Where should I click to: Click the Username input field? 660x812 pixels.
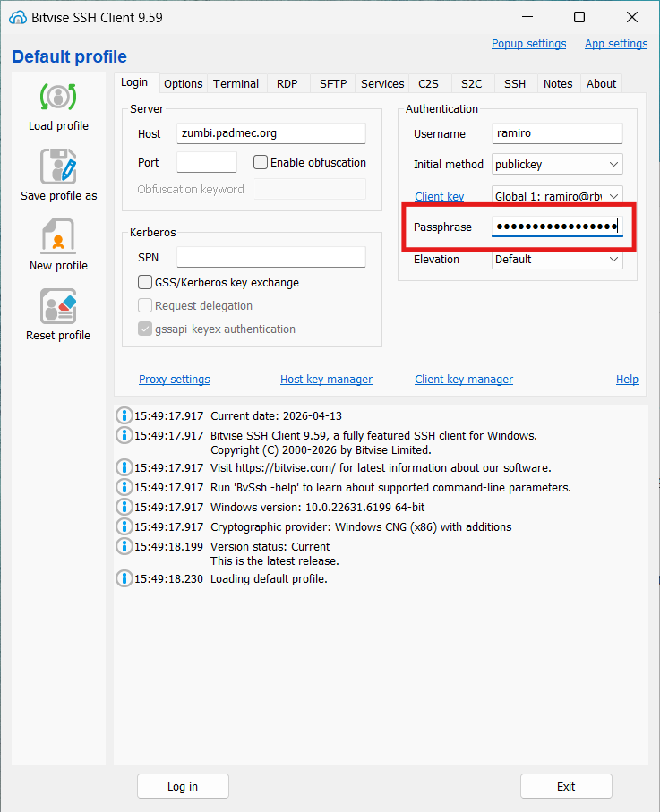[557, 133]
